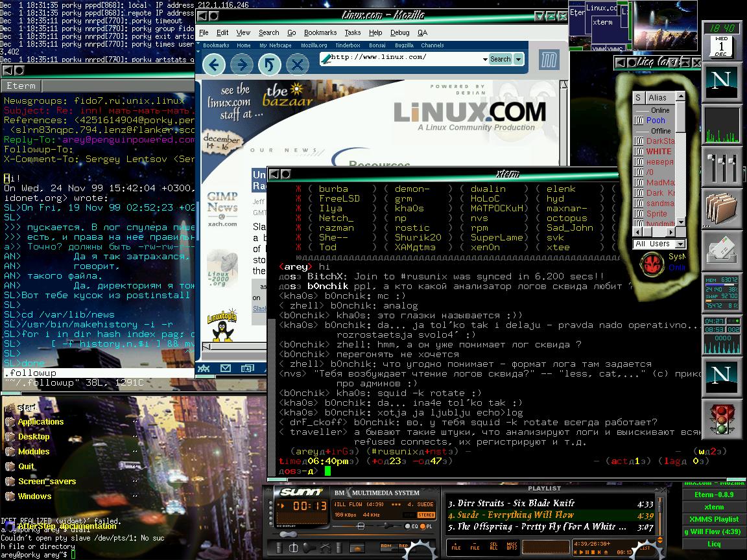Click the Back arrow in Mozilla
747x560 pixels.
click(214, 64)
